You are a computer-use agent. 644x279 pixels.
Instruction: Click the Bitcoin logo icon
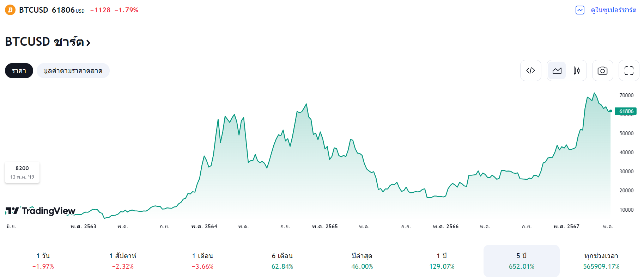click(x=10, y=10)
